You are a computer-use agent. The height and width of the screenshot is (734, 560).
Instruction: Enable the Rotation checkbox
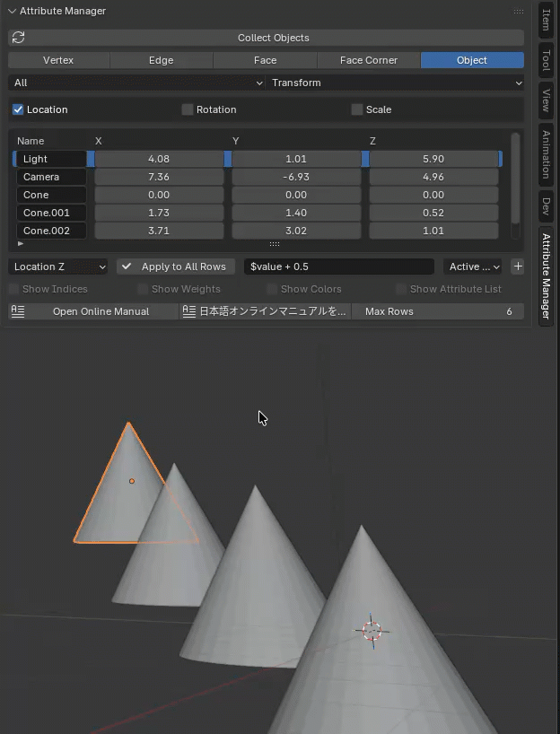pyautogui.click(x=188, y=109)
